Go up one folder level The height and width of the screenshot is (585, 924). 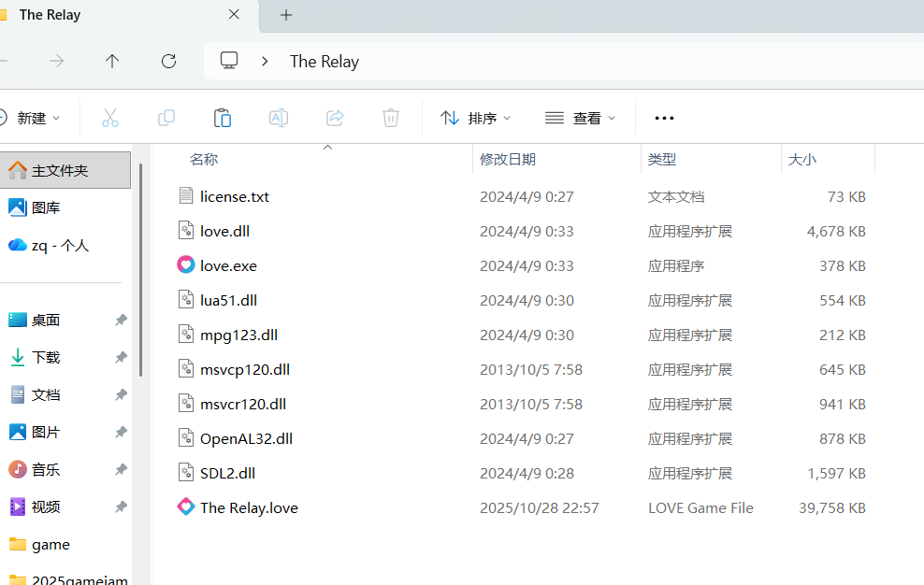[112, 62]
